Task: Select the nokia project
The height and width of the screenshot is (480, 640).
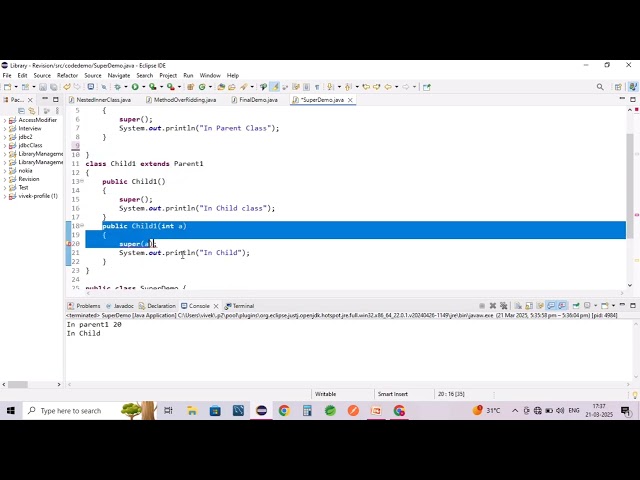Action: (25, 171)
